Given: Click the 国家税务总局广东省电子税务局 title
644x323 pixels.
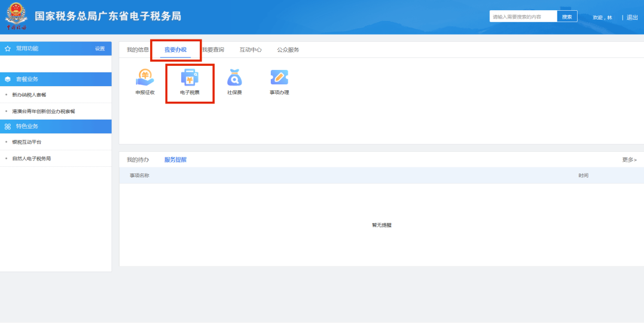Looking at the screenshot, I should [x=108, y=16].
